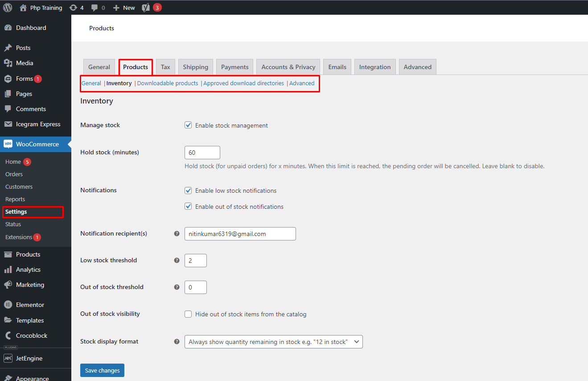Click the comments bubble icon in admin bar
This screenshot has width=588, height=381.
pos(95,8)
